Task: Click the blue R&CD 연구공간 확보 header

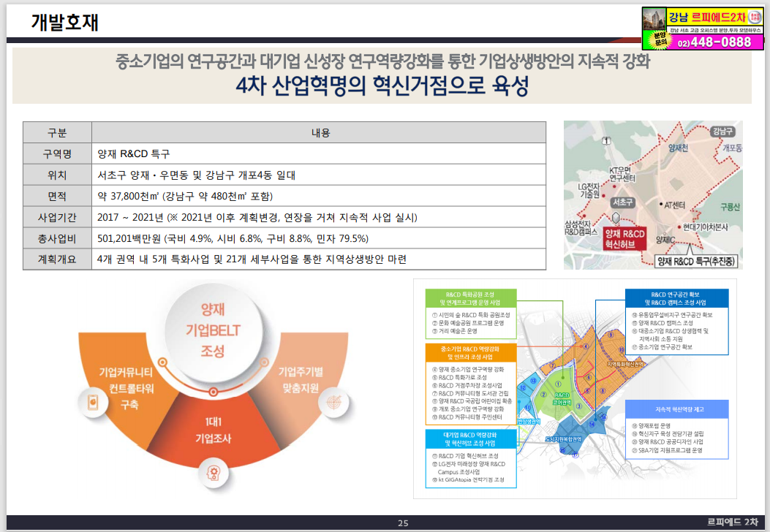Action: (676, 298)
